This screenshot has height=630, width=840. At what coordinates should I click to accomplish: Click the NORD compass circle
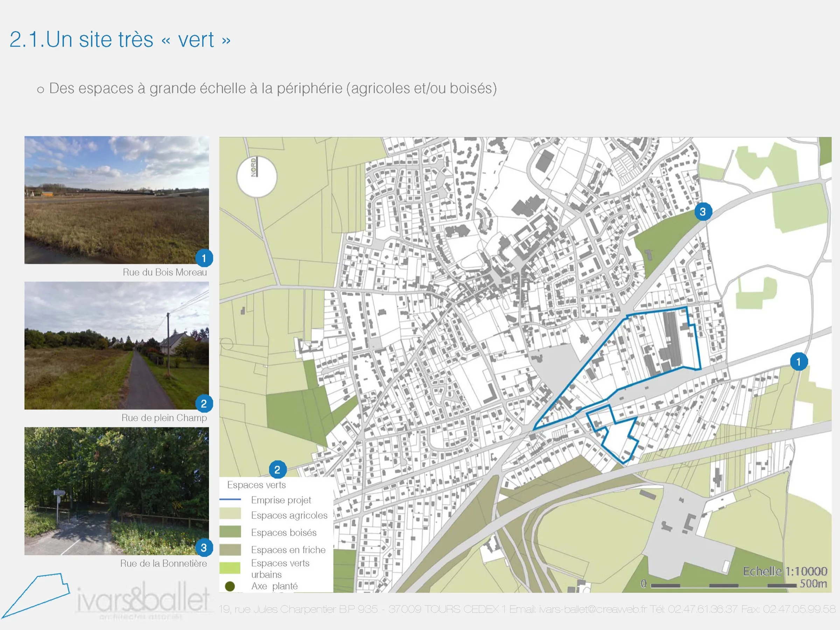pyautogui.click(x=257, y=177)
